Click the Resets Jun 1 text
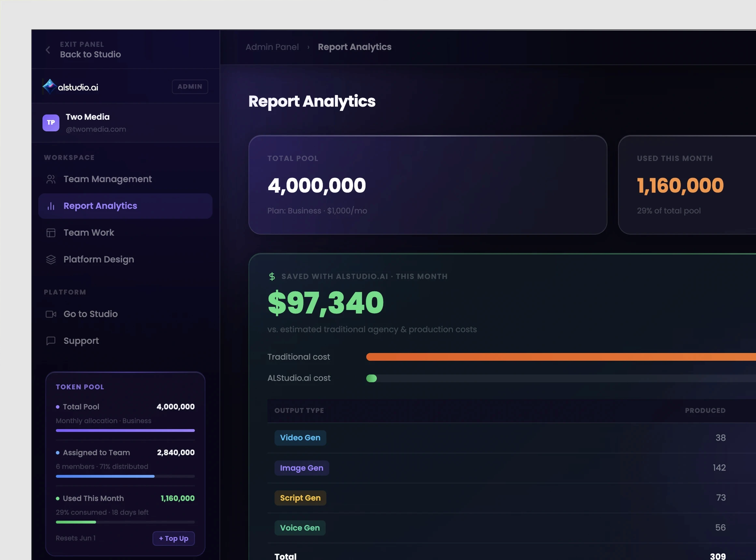Image resolution: width=756 pixels, height=560 pixels. (76, 538)
